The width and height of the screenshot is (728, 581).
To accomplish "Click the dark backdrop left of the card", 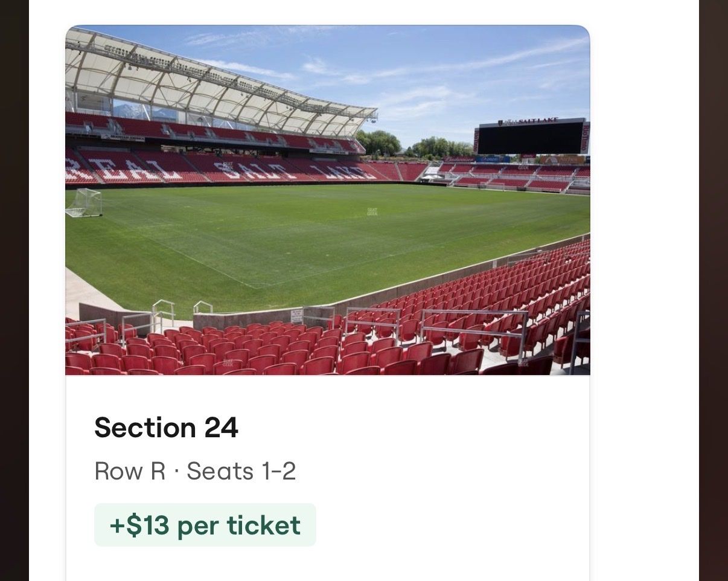I will click(x=14, y=290).
